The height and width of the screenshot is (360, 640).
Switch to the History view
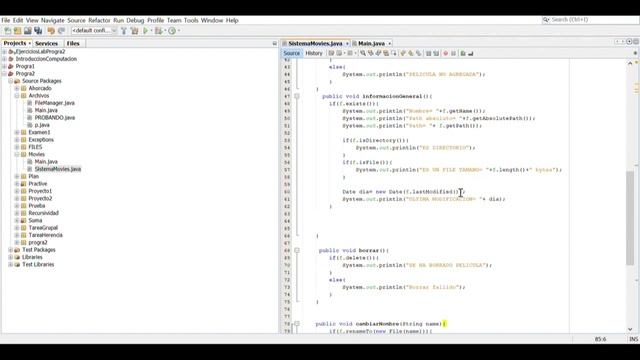point(314,53)
